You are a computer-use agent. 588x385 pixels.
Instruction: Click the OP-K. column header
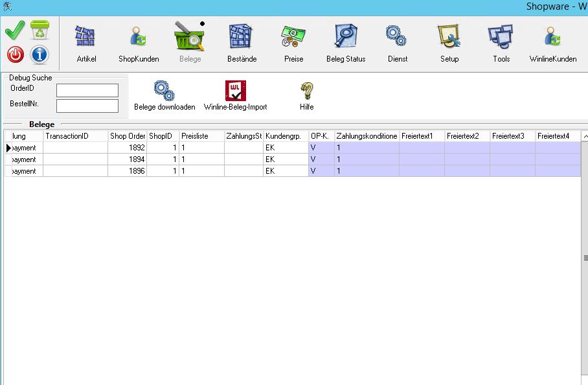tap(321, 136)
